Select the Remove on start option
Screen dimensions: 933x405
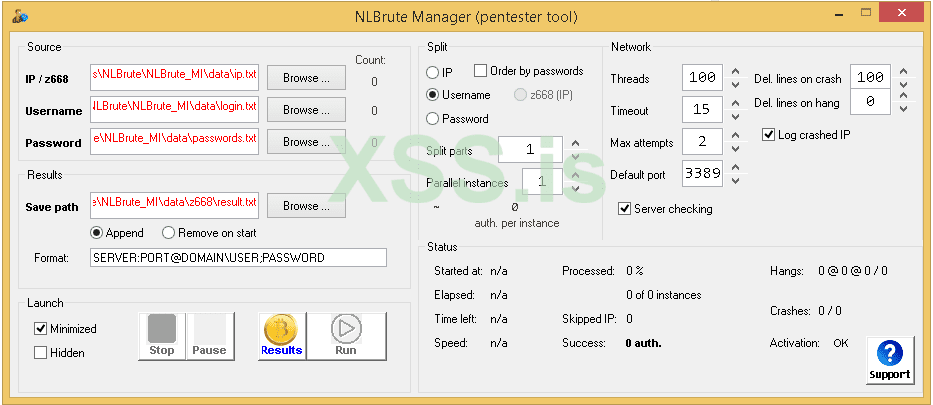tap(168, 233)
